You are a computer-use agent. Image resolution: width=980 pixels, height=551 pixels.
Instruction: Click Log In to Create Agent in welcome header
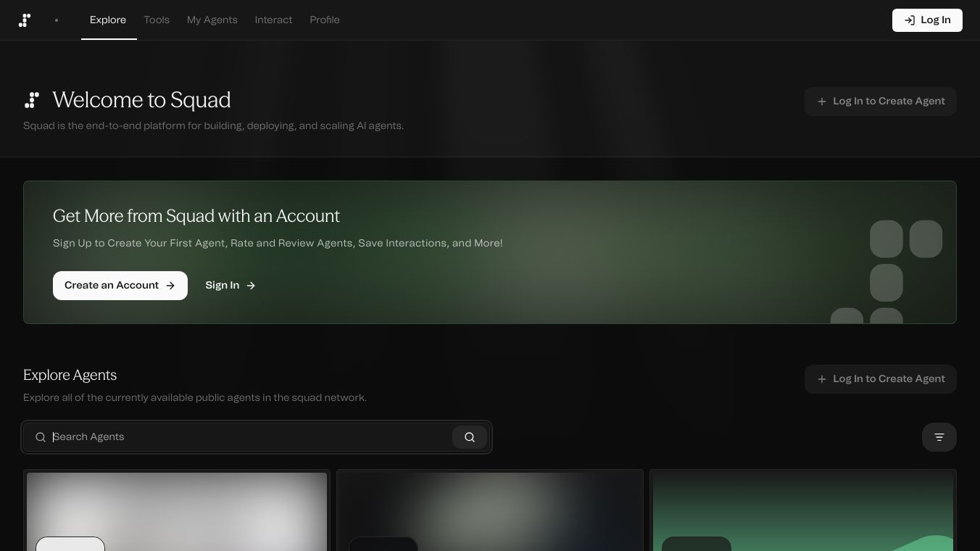coord(881,101)
